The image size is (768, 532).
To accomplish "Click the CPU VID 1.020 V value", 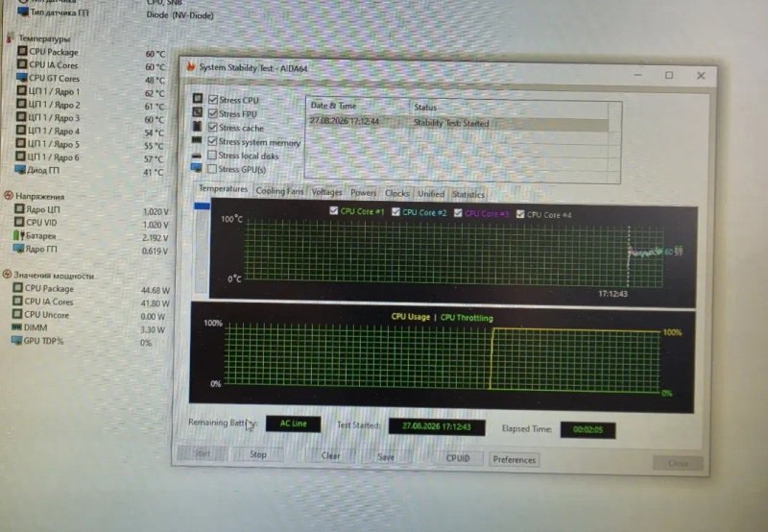I will tap(156, 225).
